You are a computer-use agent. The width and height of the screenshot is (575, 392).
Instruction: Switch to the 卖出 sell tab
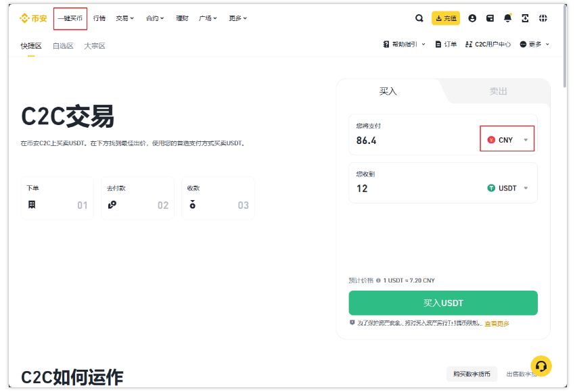coord(498,91)
